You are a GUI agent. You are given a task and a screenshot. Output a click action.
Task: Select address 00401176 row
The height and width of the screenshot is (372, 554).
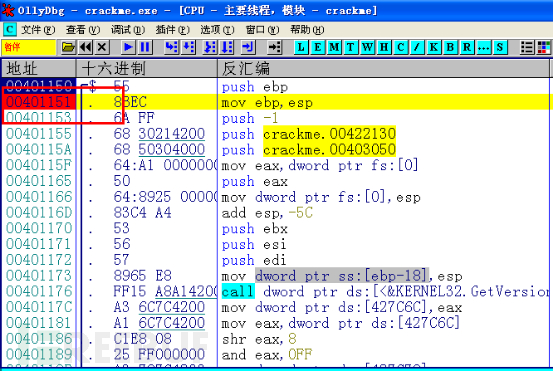(x=277, y=291)
